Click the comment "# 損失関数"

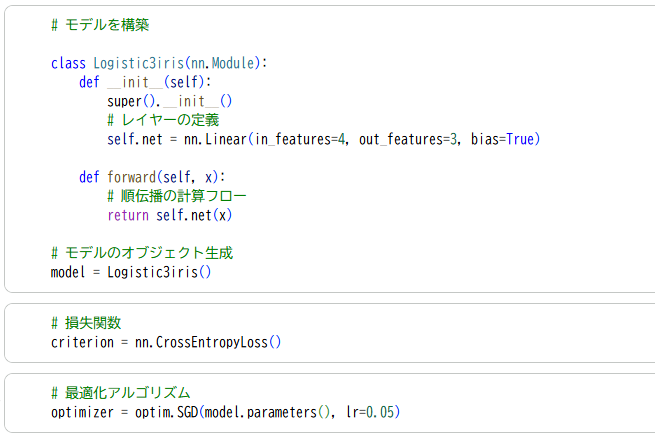[86, 323]
